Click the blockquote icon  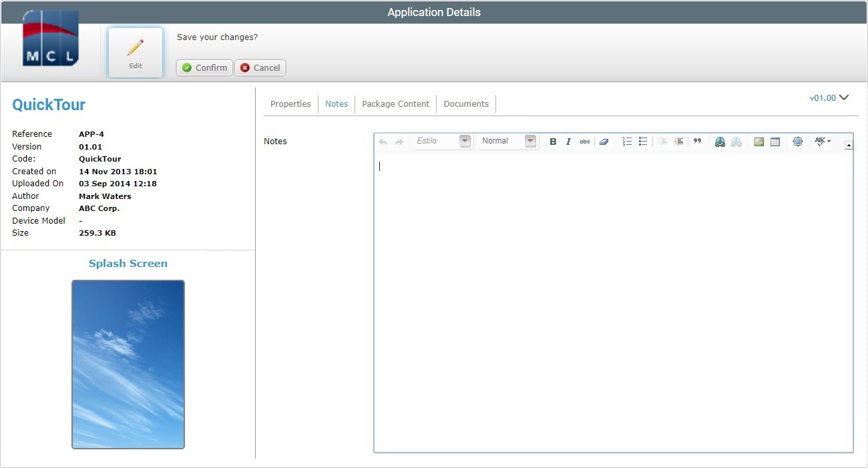[696, 142]
